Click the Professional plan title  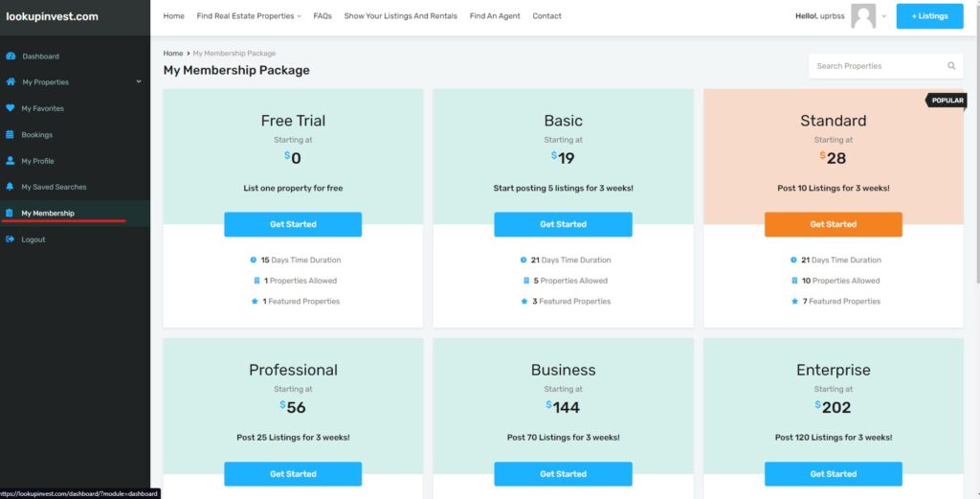[293, 371]
